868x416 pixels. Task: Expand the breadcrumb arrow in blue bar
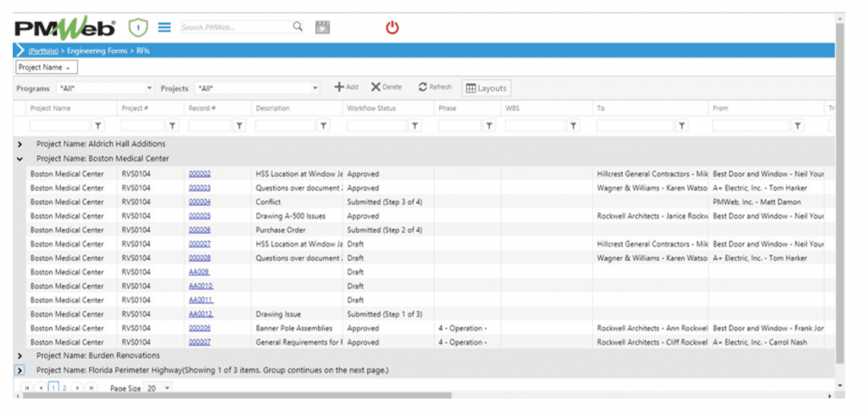point(20,50)
